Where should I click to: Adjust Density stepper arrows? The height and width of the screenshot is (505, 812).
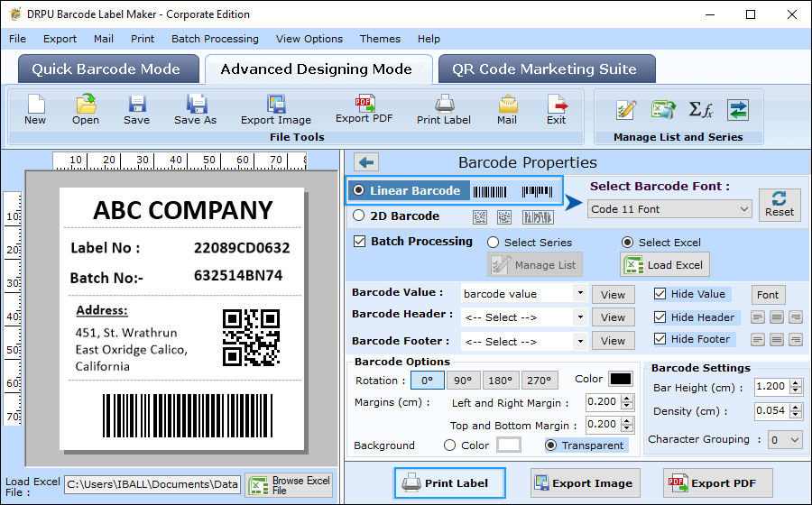pos(796,411)
